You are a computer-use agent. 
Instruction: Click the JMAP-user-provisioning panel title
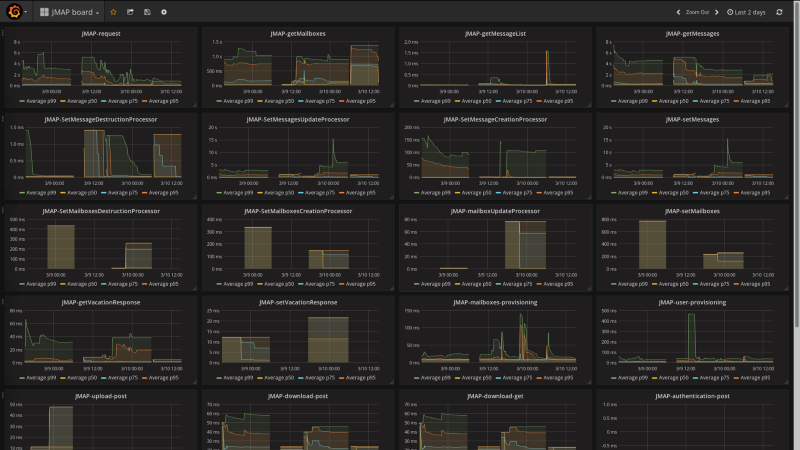(x=693, y=302)
